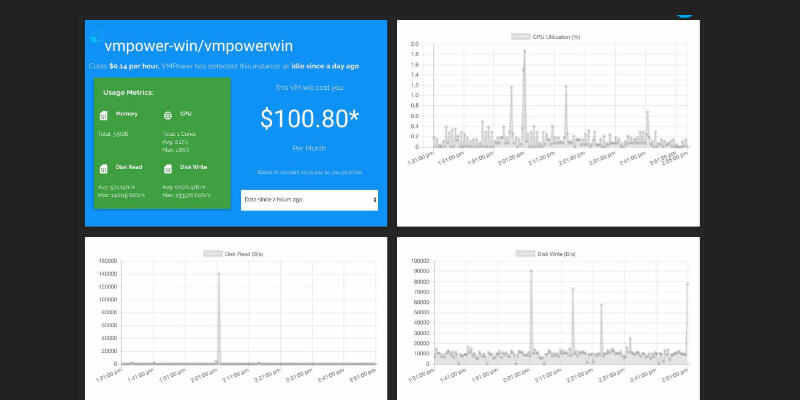The width and height of the screenshot is (800, 400).
Task: Click the Windows logo beside vmpower-win title
Action: pos(95,37)
